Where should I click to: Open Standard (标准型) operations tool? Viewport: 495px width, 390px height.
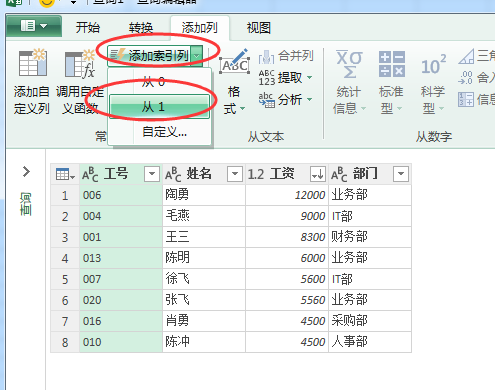[391, 83]
